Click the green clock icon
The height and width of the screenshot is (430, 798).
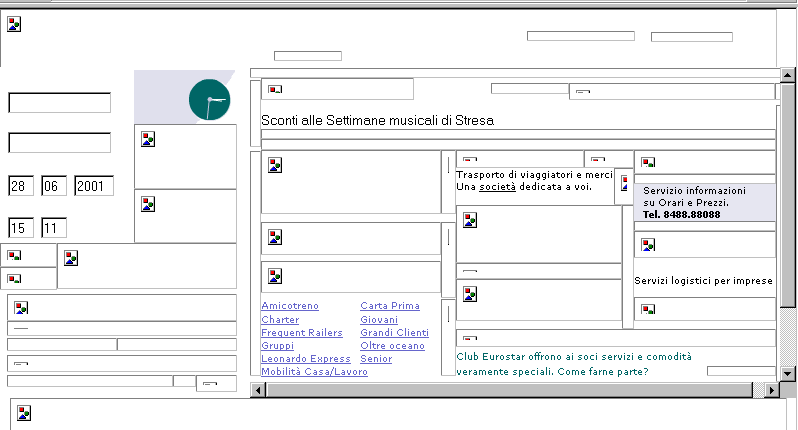210,100
